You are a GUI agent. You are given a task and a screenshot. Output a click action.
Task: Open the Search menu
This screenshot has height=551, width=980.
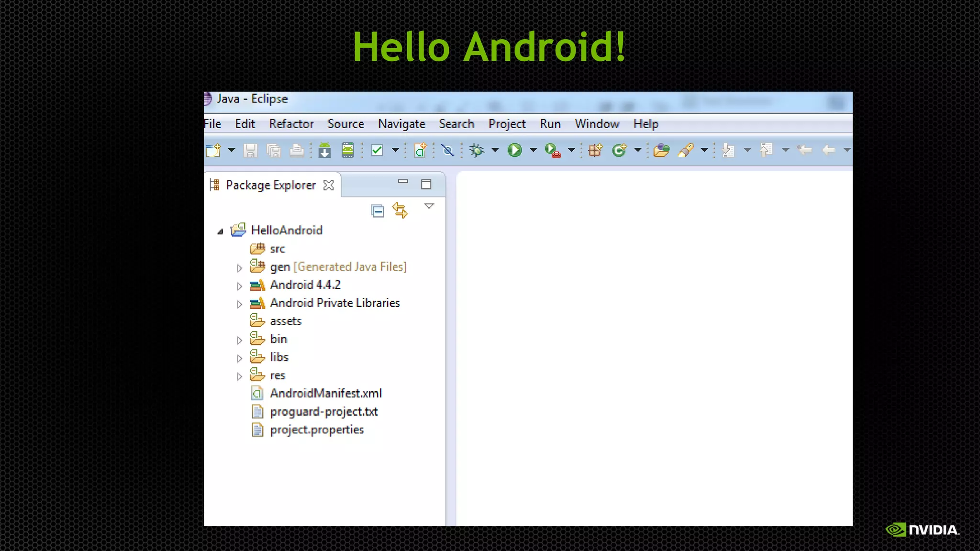click(x=457, y=124)
